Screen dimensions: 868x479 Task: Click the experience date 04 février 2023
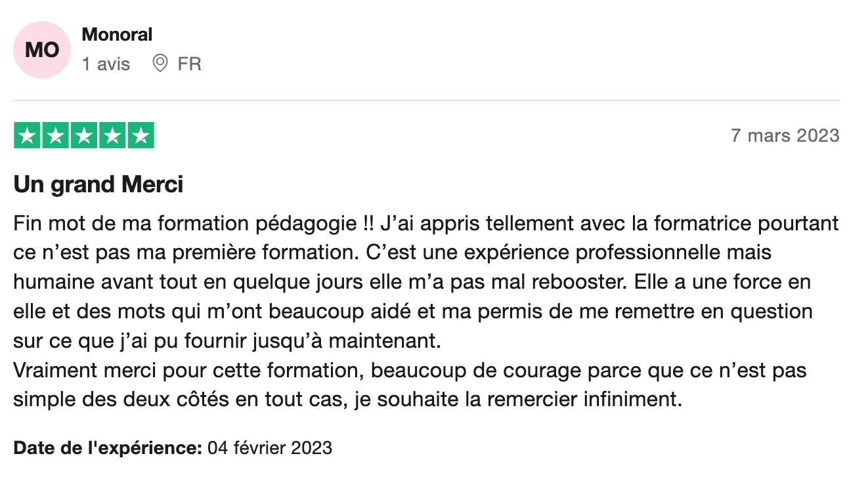pos(270,449)
